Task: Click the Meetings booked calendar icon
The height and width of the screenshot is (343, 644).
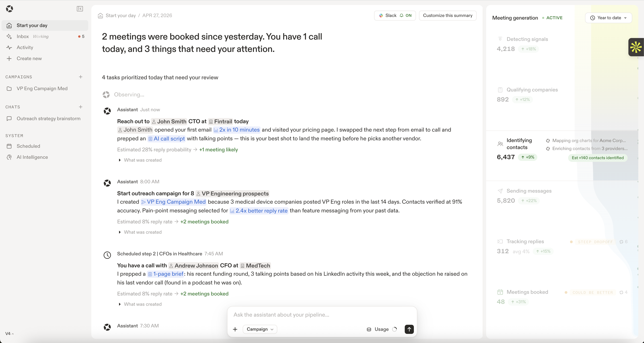Action: pos(500,292)
